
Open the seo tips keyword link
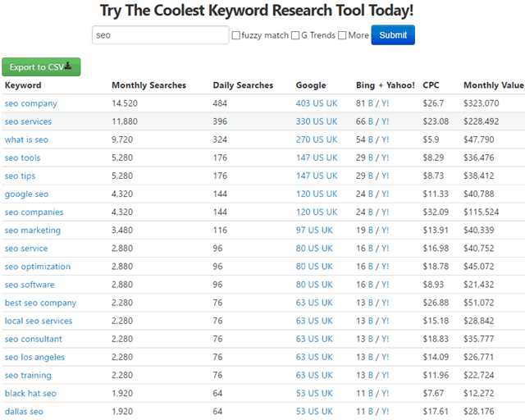(x=20, y=176)
